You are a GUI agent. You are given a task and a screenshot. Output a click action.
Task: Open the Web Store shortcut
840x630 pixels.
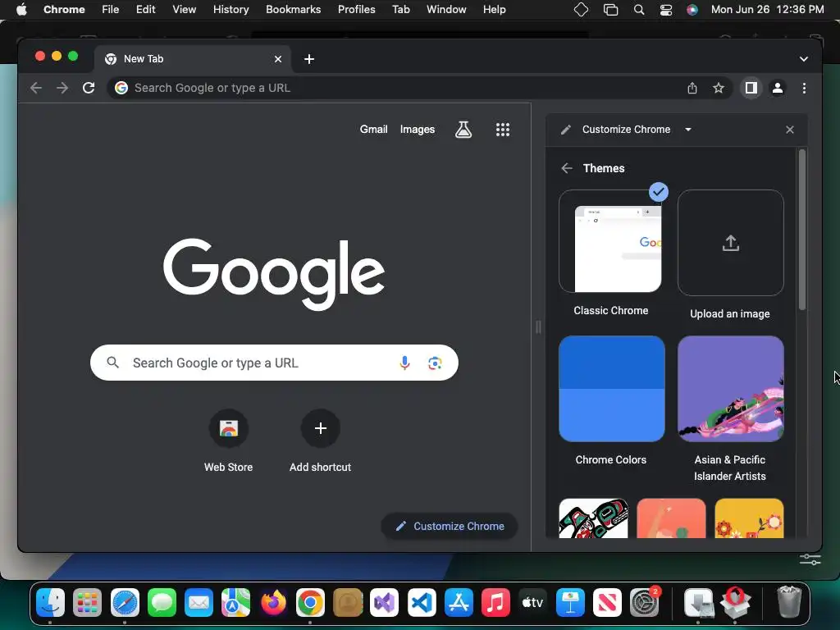[x=228, y=428]
